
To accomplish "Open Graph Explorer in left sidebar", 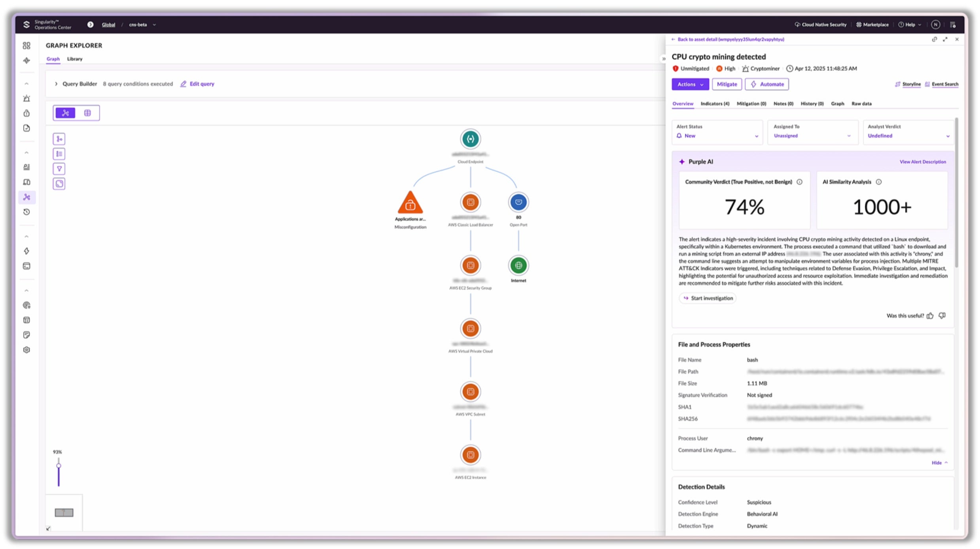I will [x=26, y=197].
